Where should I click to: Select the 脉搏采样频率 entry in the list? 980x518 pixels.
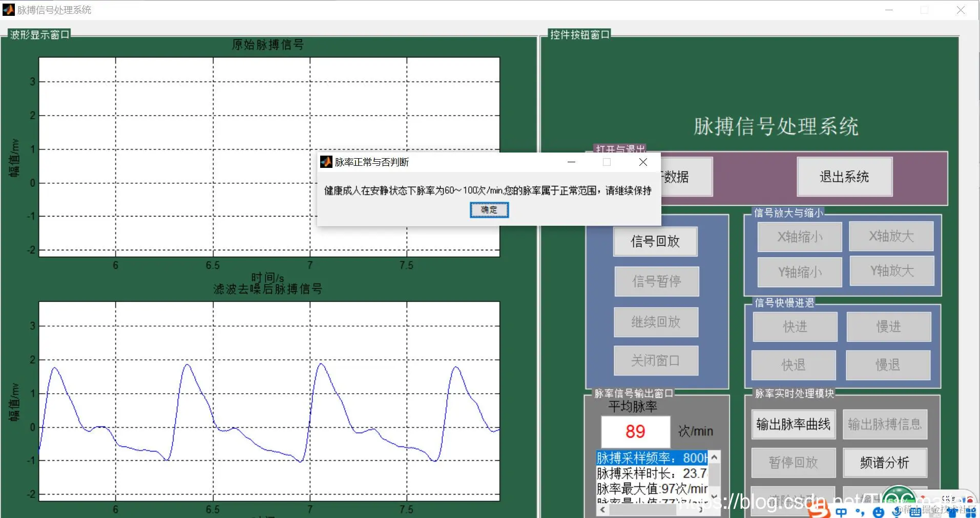tap(651, 458)
